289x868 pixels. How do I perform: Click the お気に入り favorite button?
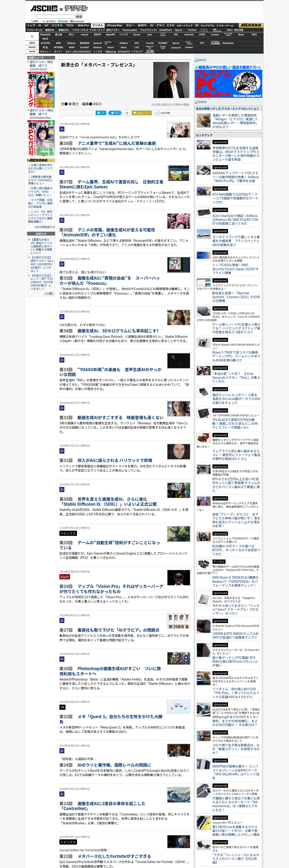[141, 113]
